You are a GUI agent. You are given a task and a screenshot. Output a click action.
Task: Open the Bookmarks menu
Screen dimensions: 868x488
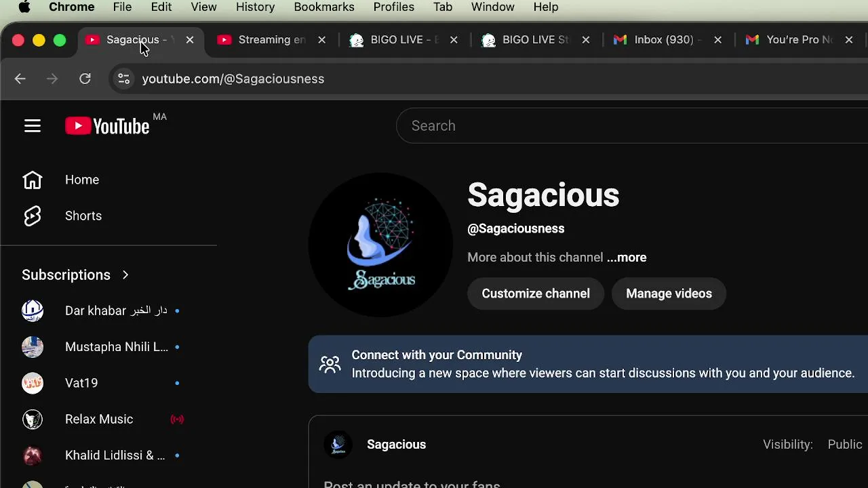[324, 7]
